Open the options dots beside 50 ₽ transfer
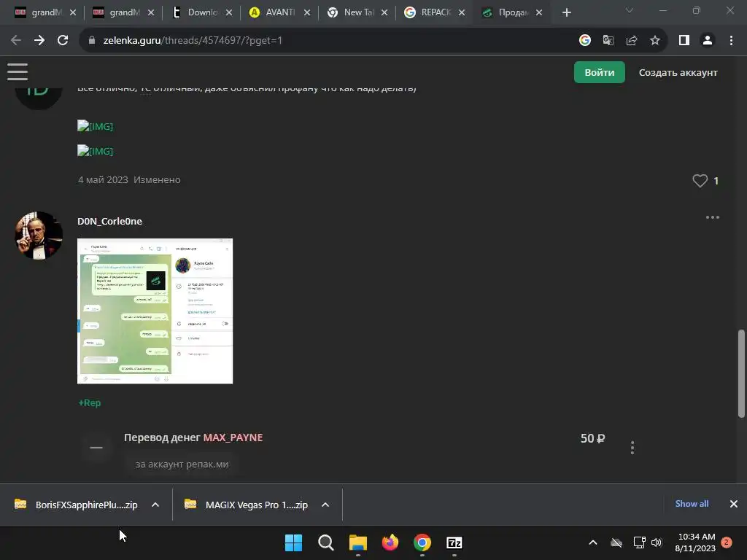The image size is (747, 560). (632, 448)
